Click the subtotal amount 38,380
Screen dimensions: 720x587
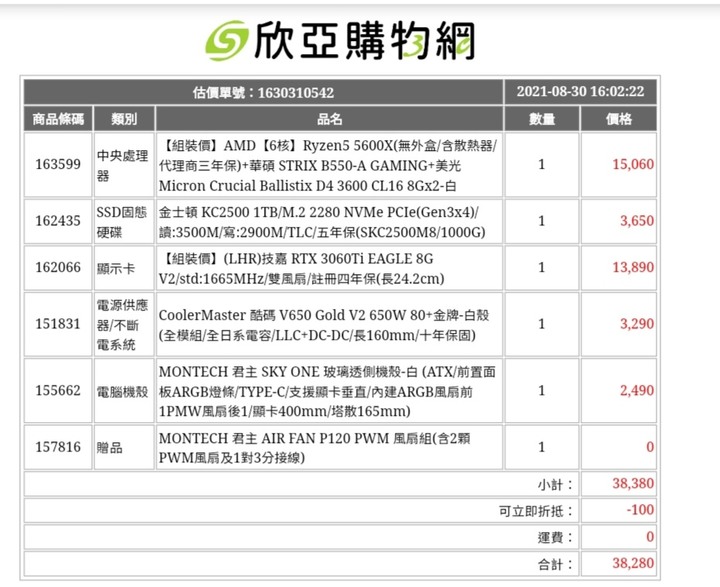633,483
